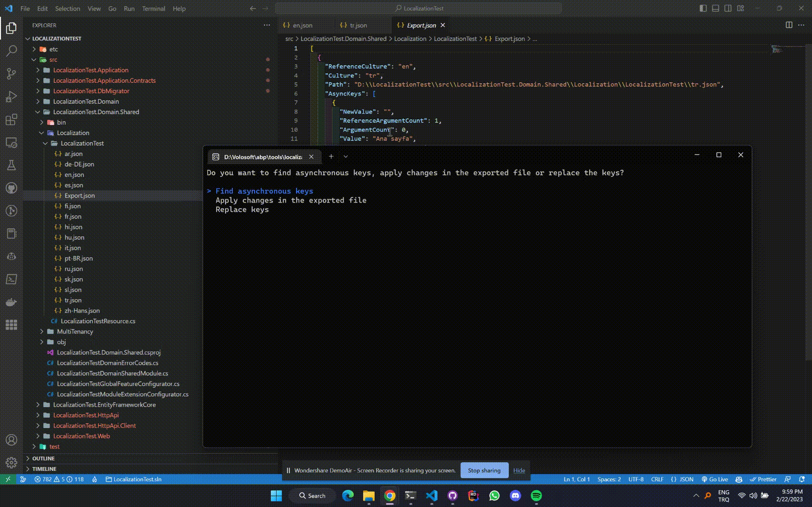Toggle primary side bar layout icon
Screen dimensions: 812x507
click(x=703, y=9)
